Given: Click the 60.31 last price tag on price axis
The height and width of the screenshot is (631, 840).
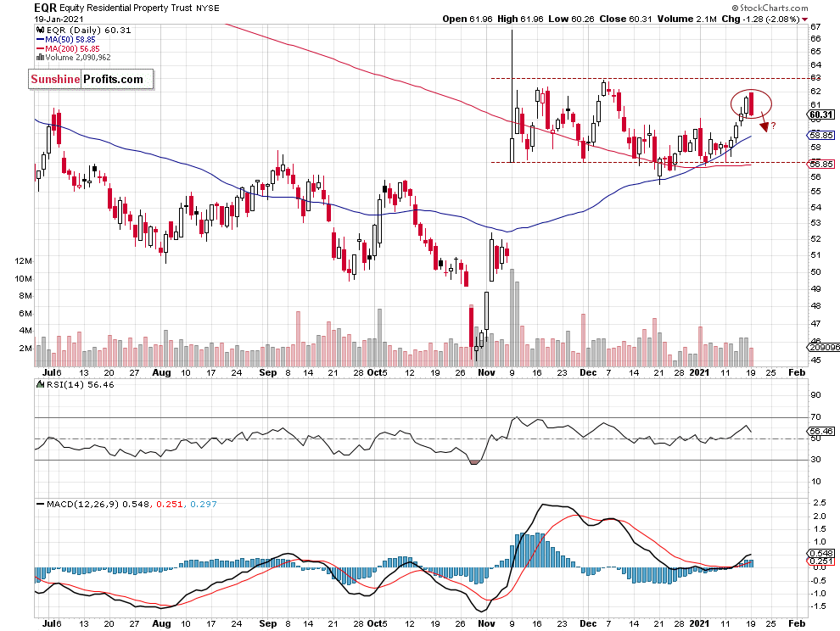Looking at the screenshot, I should pos(821,114).
